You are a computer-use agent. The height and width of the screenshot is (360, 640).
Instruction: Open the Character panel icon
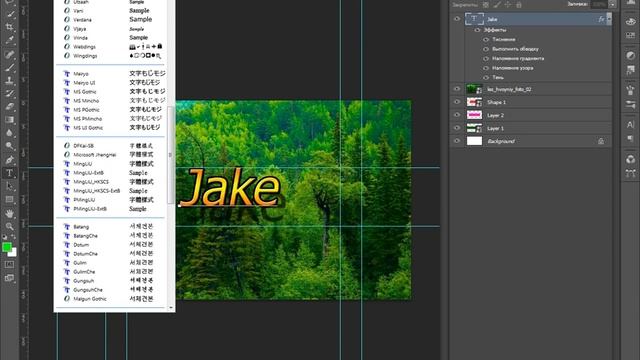[631, 124]
